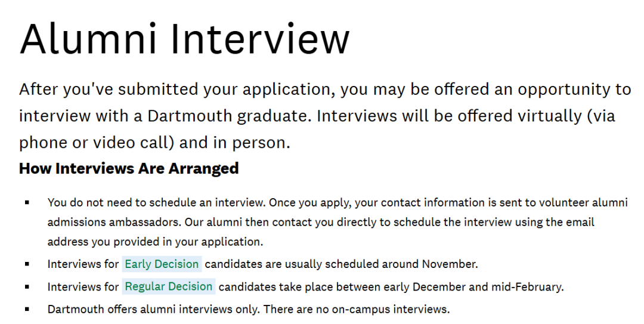Click Dartmouth offers alumni interviews only sentence
The height and width of the screenshot is (324, 644).
153,310
